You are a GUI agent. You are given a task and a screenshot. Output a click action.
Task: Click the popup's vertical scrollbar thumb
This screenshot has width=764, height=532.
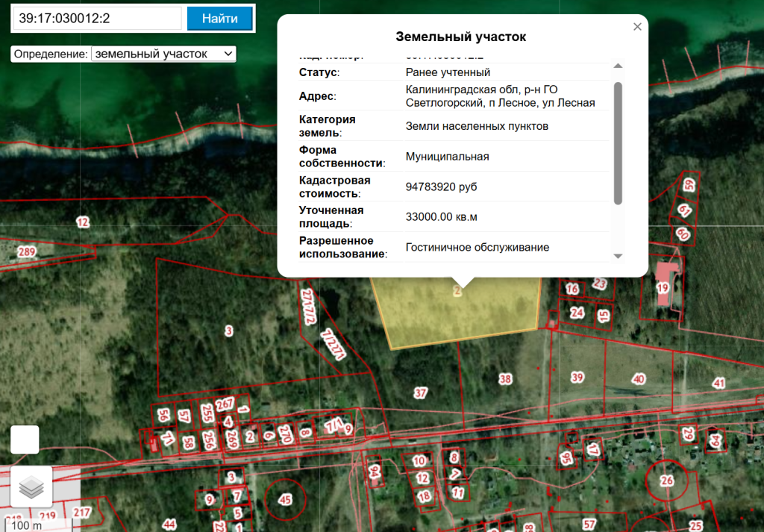click(617, 142)
